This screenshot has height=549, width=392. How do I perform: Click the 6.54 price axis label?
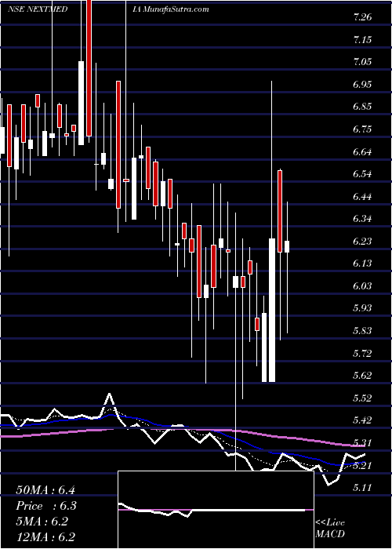pos(362,174)
